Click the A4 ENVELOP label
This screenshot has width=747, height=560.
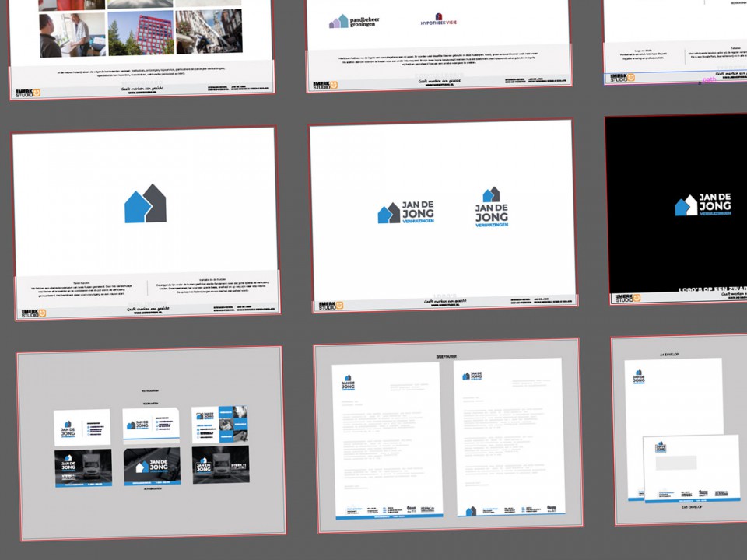(x=669, y=355)
